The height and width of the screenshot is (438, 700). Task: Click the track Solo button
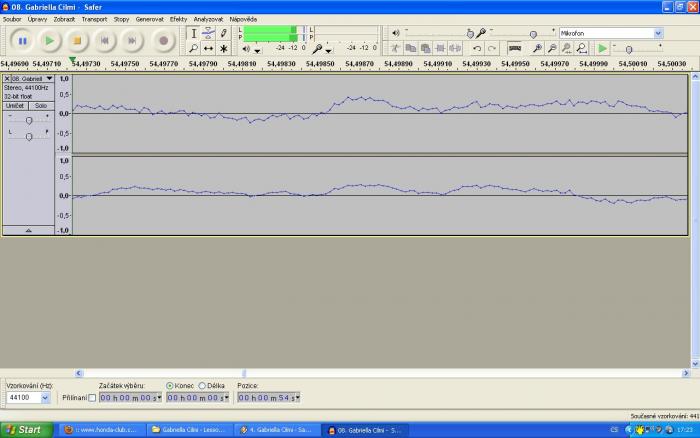(40, 105)
